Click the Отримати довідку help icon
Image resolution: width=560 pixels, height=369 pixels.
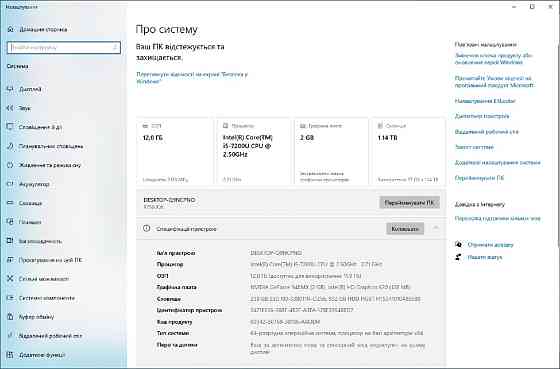(x=458, y=245)
